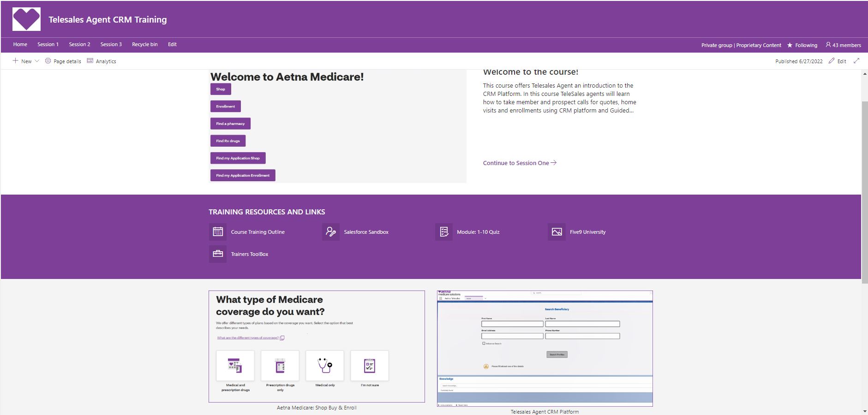Open the members person icon
Screen dimensions: 868x415
pyautogui.click(x=828, y=45)
